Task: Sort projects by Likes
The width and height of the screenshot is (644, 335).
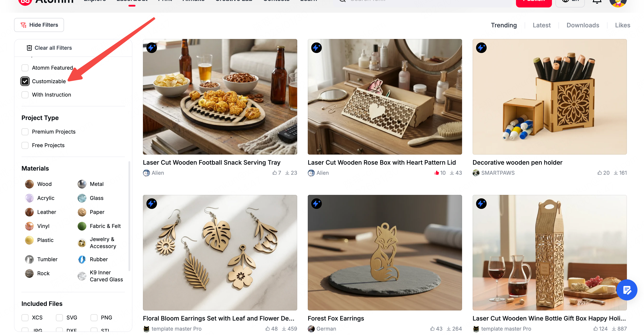Action: coord(623,25)
